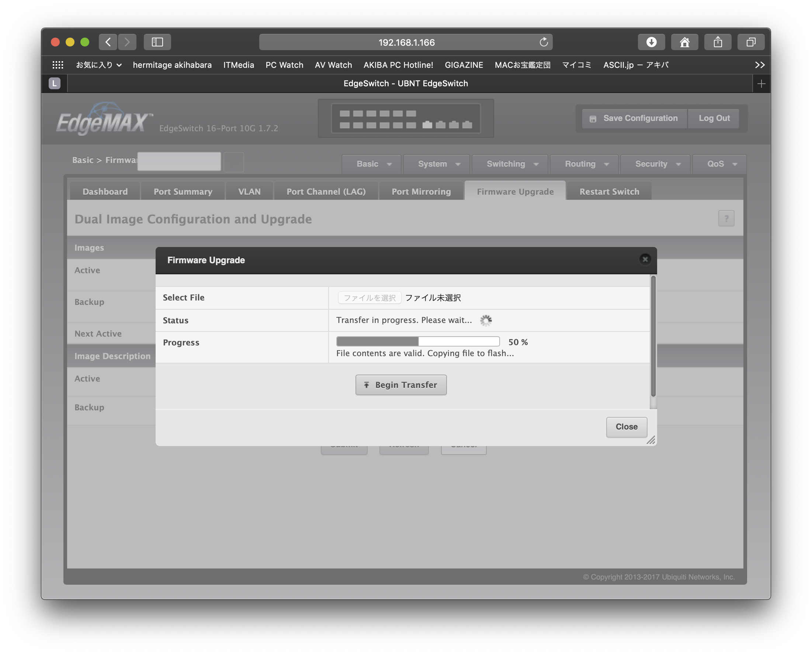Image resolution: width=812 pixels, height=654 pixels.
Task: Toggle the Safari sidebar icon
Action: 157,42
